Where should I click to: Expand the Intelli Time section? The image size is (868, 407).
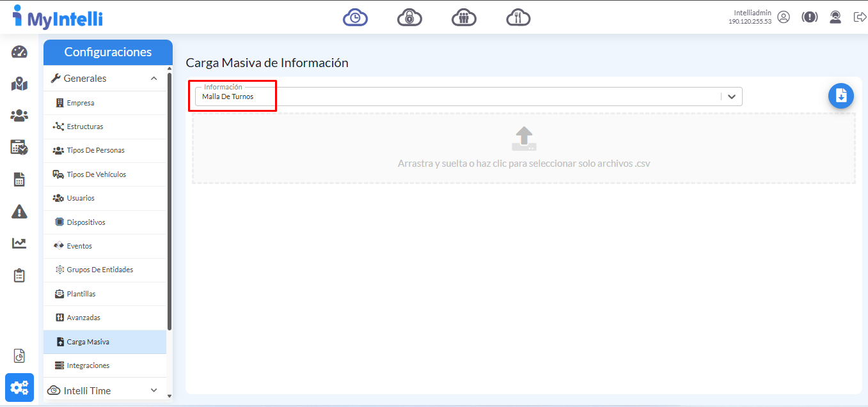pos(154,390)
